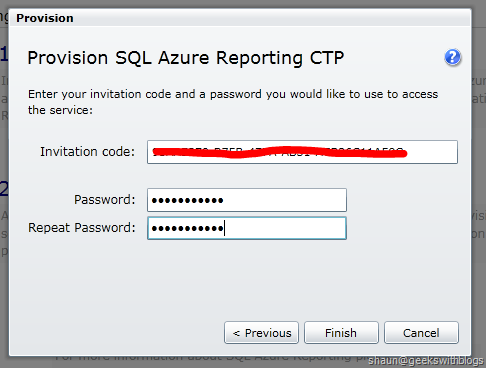Focus the Repeat Password input field

click(247, 228)
